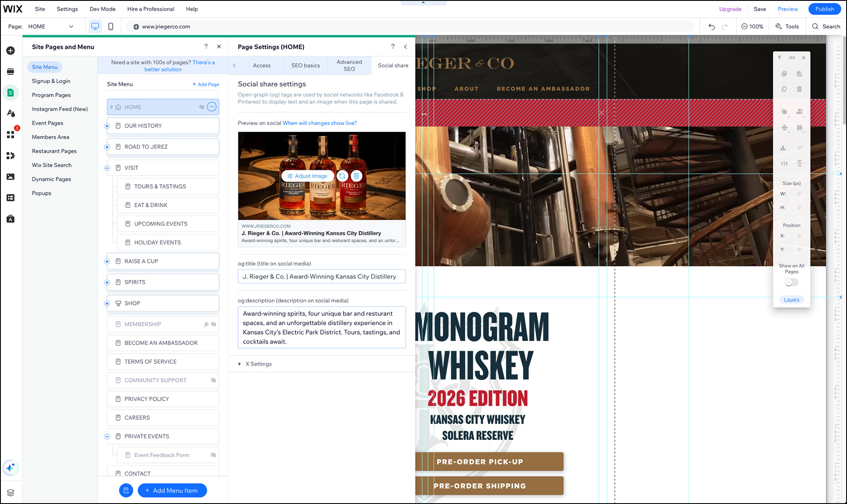Open zoom level 100% control
Image resolution: width=847 pixels, height=504 pixels.
point(752,26)
